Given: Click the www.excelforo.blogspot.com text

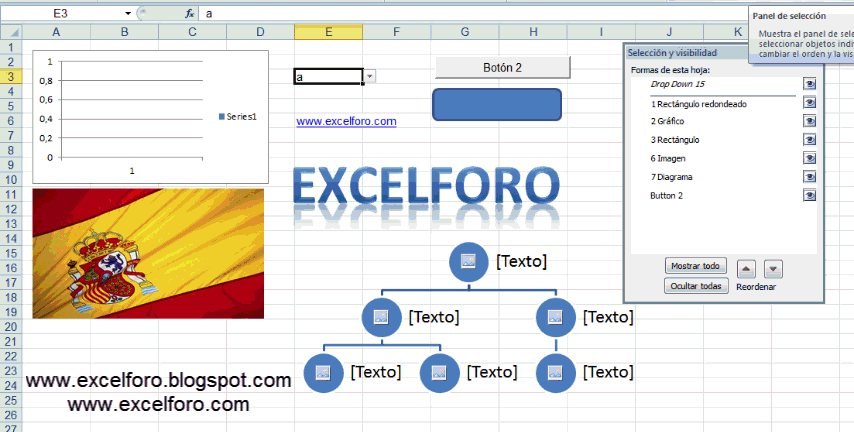Looking at the screenshot, I should point(158,380).
